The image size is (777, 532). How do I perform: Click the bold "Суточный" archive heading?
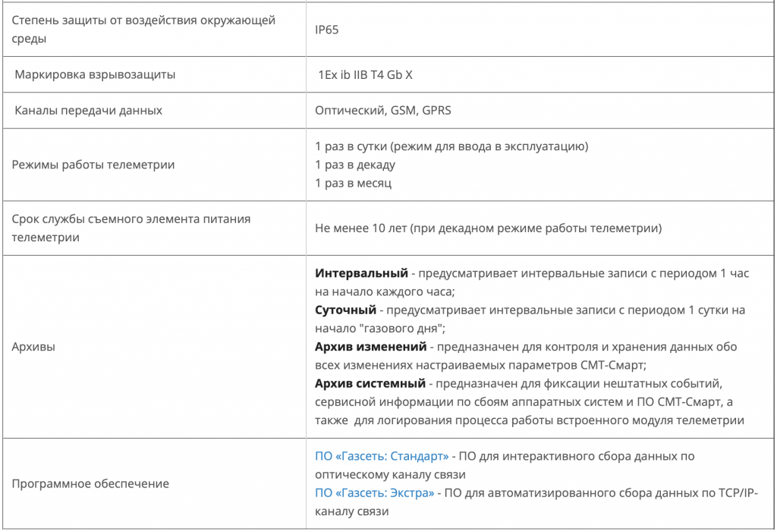346,310
